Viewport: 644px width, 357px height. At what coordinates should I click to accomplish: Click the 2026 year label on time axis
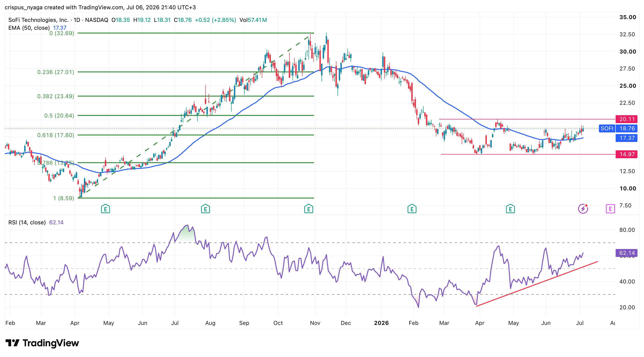[x=381, y=323]
